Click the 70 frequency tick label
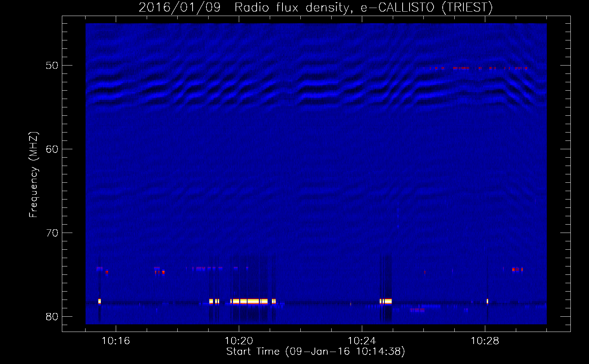The width and height of the screenshot is (589, 364). tap(52, 233)
